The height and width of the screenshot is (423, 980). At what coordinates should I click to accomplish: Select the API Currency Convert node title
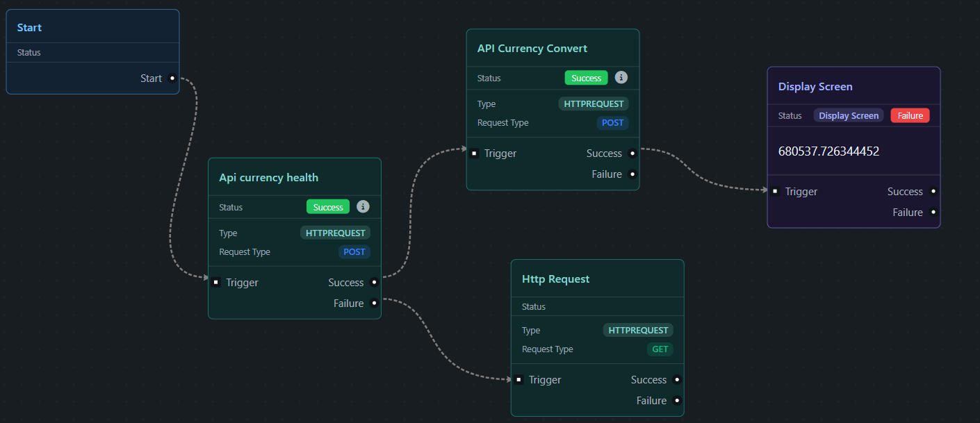(532, 48)
